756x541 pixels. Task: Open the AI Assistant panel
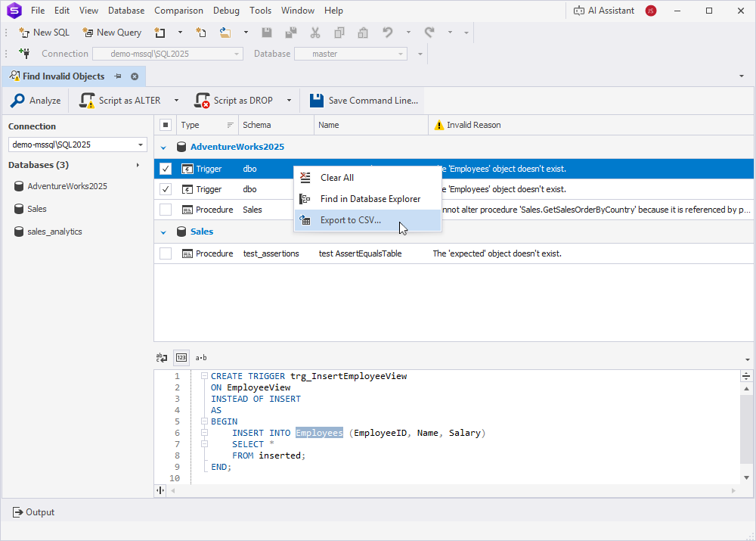(603, 11)
